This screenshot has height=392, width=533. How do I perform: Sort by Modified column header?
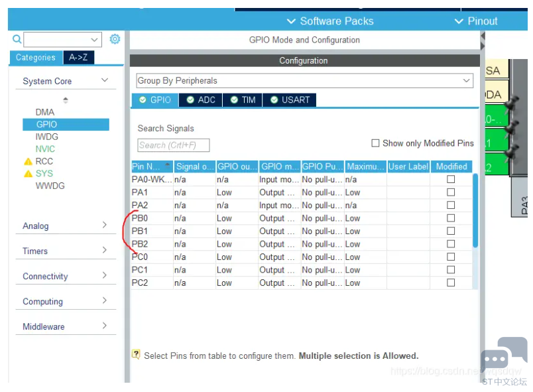(451, 166)
